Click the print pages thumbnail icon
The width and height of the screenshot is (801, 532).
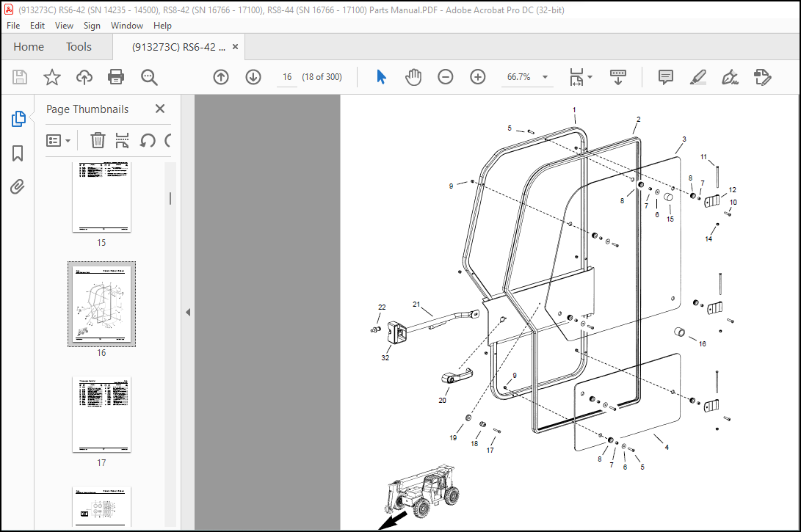(x=122, y=140)
